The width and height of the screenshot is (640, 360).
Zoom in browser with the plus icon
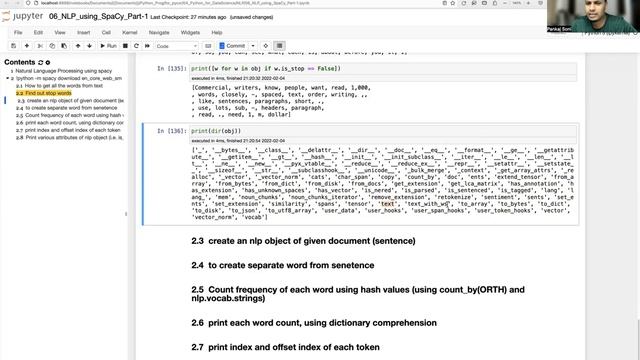point(528,3)
